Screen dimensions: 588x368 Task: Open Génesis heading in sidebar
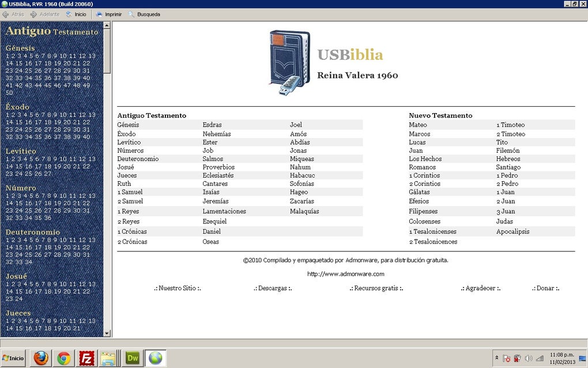[x=20, y=48]
